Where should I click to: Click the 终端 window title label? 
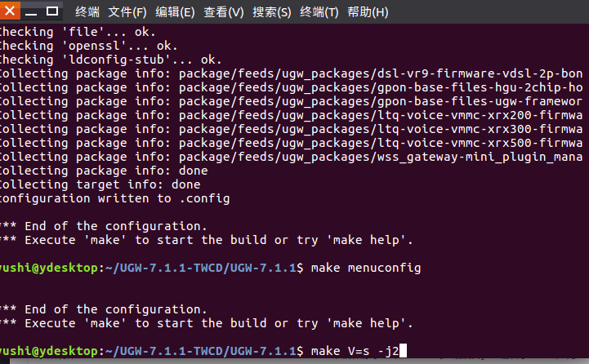coord(87,12)
